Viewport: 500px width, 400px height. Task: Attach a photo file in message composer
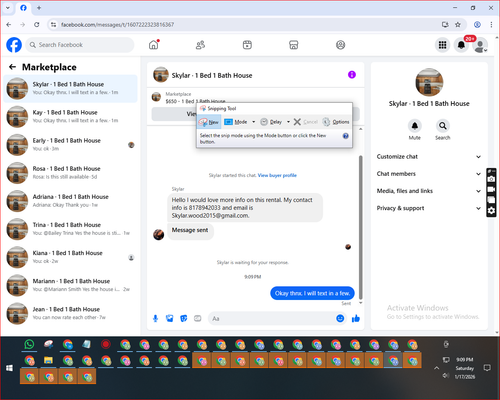click(x=170, y=319)
